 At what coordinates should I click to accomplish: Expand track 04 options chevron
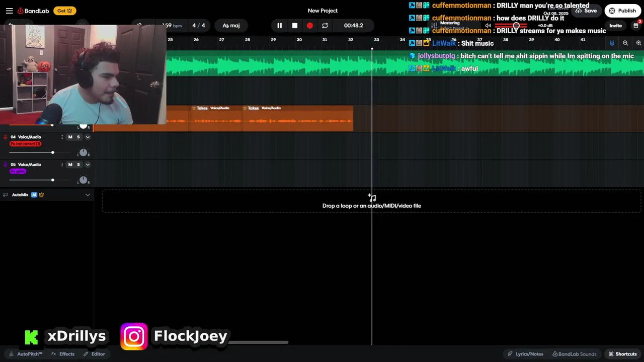(x=88, y=137)
